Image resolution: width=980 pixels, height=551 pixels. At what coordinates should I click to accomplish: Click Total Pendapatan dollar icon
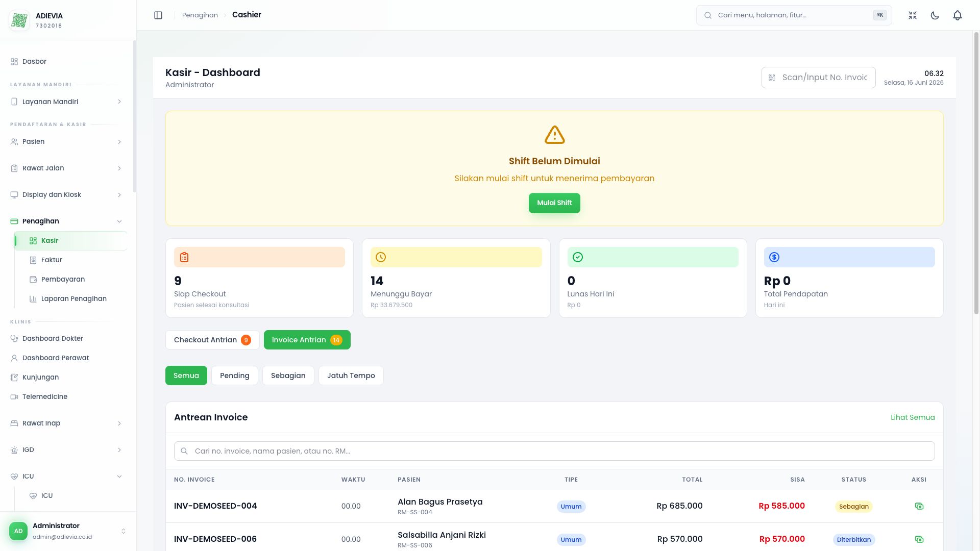pos(774,257)
